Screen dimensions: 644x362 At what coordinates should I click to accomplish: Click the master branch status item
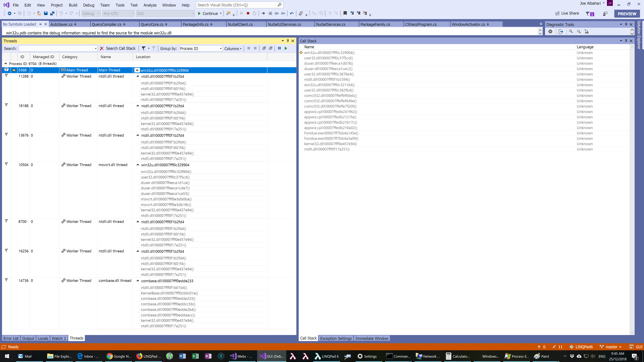click(x=610, y=347)
